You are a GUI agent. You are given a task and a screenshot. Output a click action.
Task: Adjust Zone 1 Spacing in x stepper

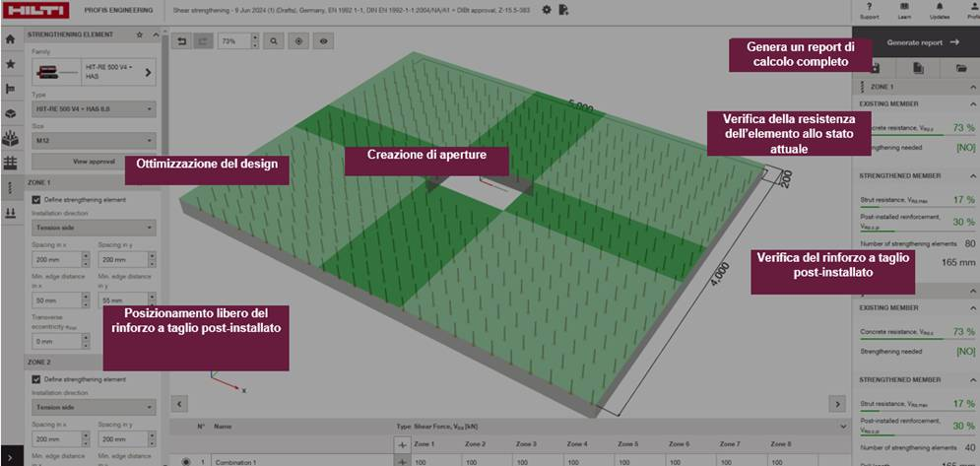pos(86,259)
